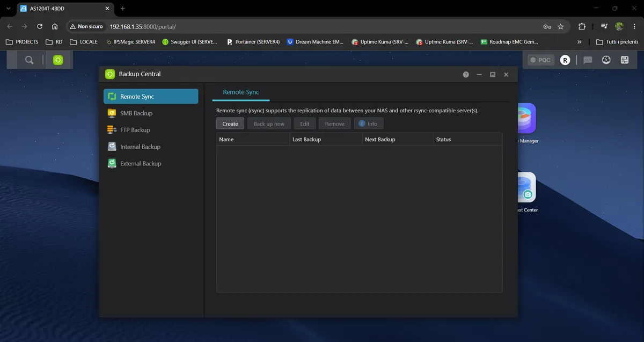
Task: Open the Backup Central help question mark
Action: (466, 75)
